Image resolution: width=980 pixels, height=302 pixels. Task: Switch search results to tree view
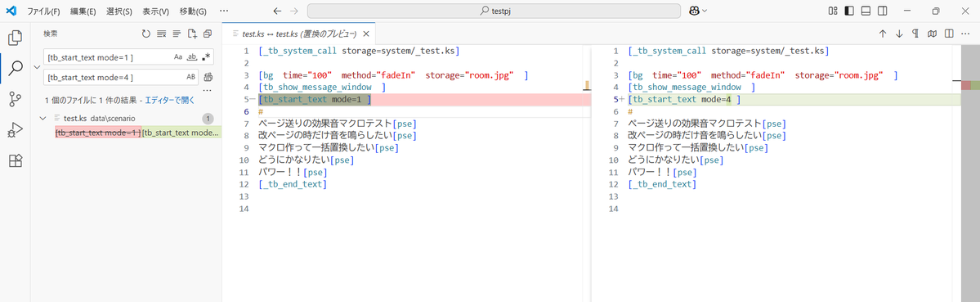coord(177,34)
